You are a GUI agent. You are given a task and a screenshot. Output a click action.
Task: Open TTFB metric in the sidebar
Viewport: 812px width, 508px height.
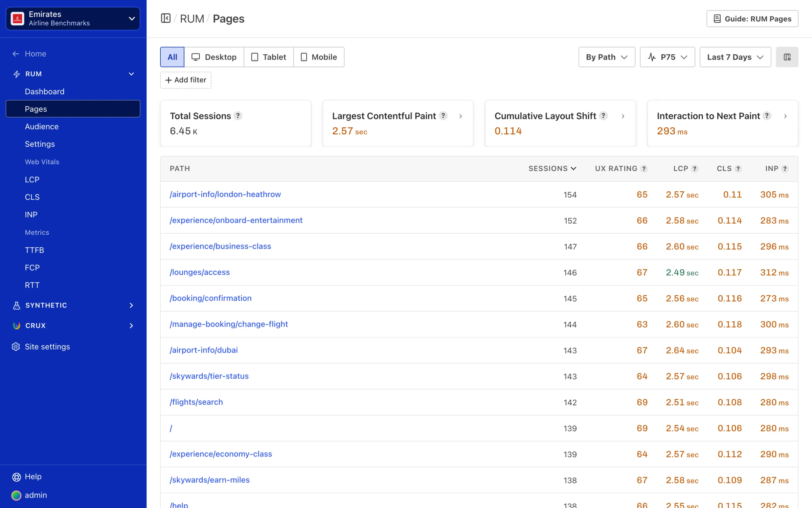point(34,250)
